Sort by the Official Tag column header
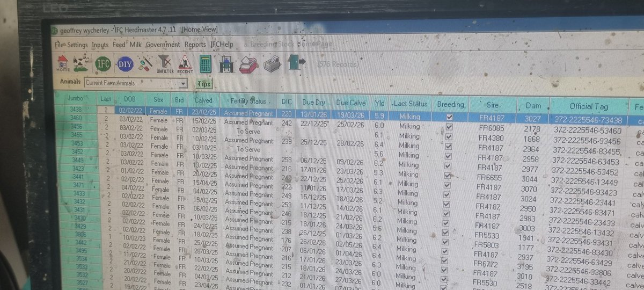The image size is (644, 290). (x=589, y=106)
